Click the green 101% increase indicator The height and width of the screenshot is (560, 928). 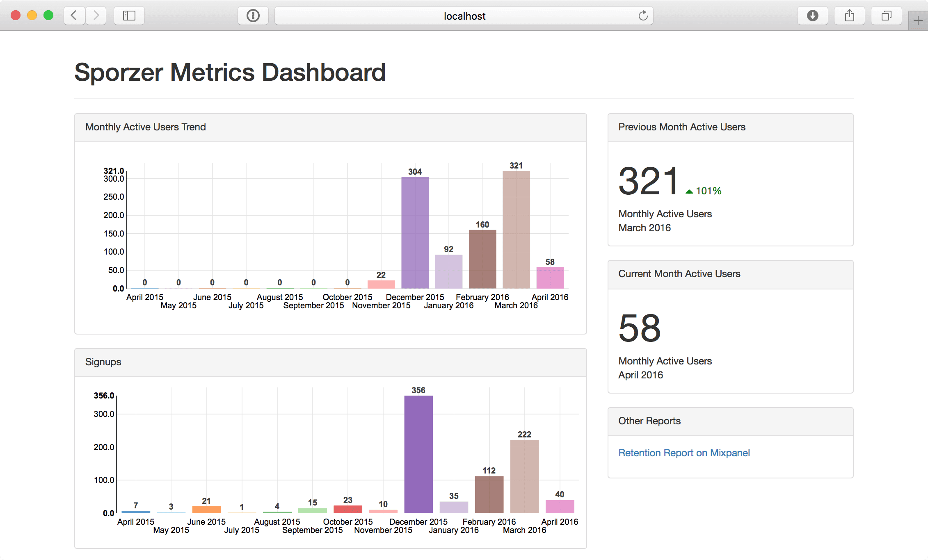(704, 191)
